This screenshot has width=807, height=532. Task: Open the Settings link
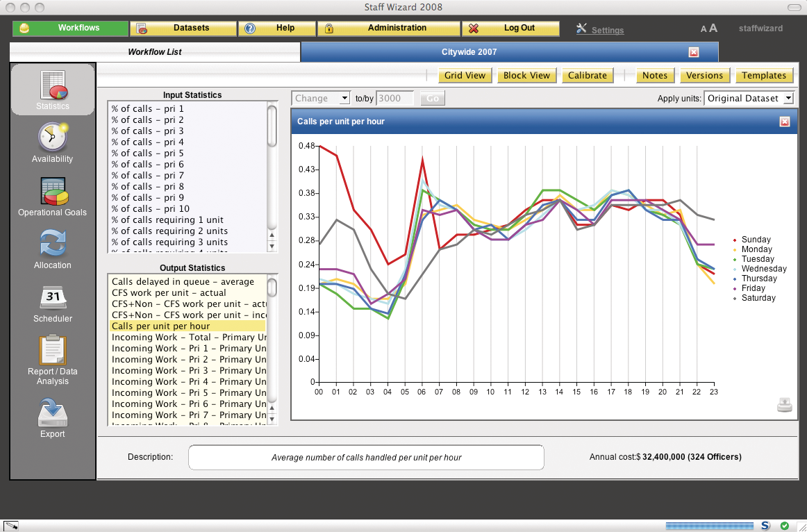click(607, 31)
